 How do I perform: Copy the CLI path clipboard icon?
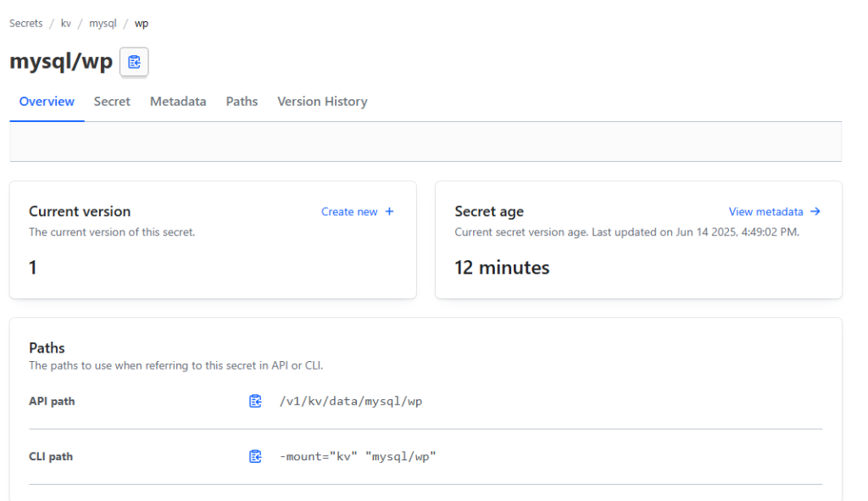click(x=255, y=457)
